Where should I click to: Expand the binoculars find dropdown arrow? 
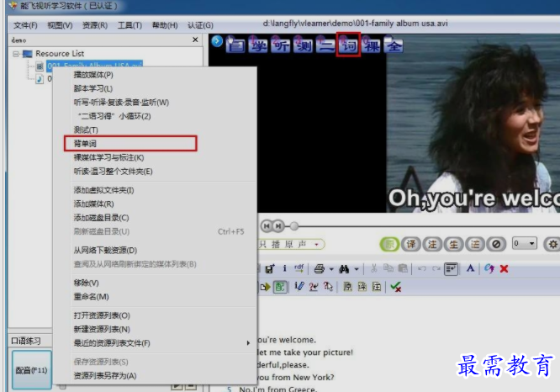[357, 269]
